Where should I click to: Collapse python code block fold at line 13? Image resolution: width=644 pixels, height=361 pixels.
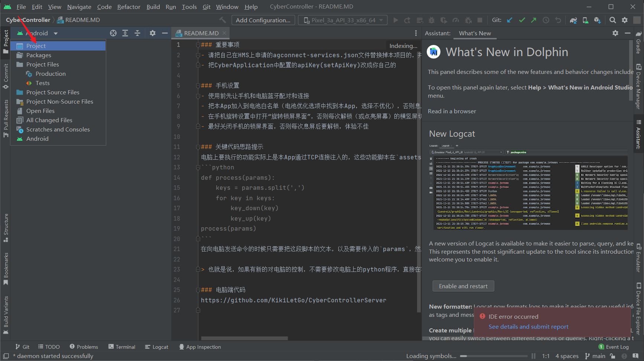(198, 168)
